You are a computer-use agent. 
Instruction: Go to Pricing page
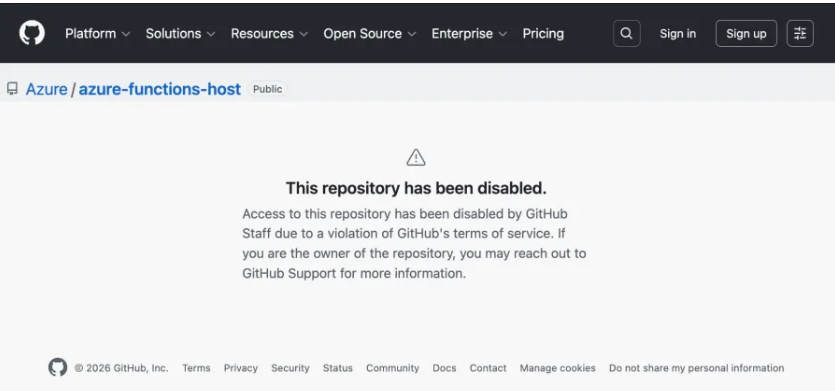(543, 34)
